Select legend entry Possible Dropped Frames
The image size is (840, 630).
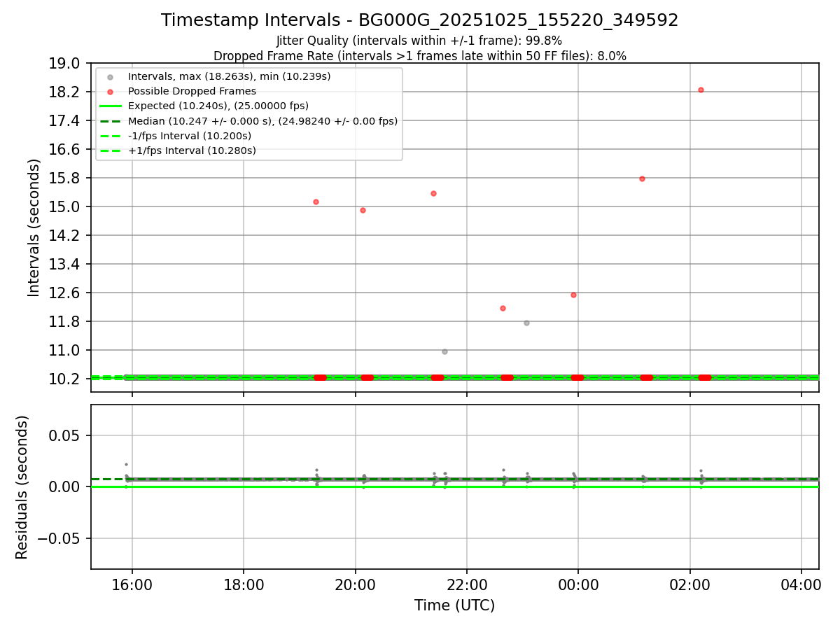pyautogui.click(x=192, y=91)
